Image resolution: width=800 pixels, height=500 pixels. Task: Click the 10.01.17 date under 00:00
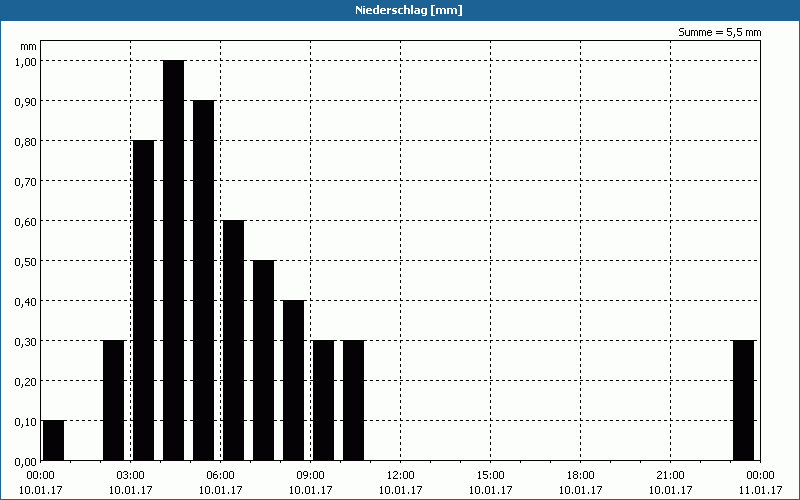tap(41, 490)
